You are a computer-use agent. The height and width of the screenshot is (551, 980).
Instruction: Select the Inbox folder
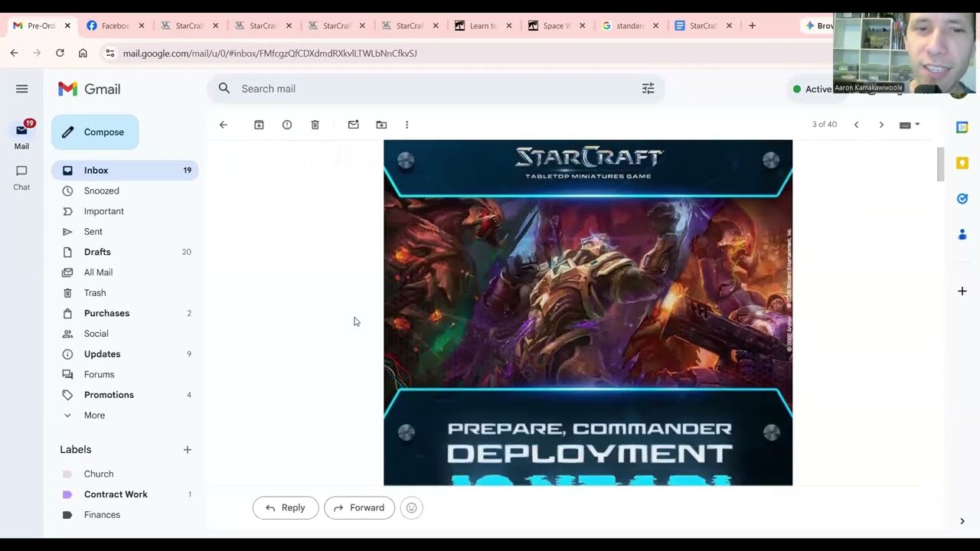(x=125, y=171)
